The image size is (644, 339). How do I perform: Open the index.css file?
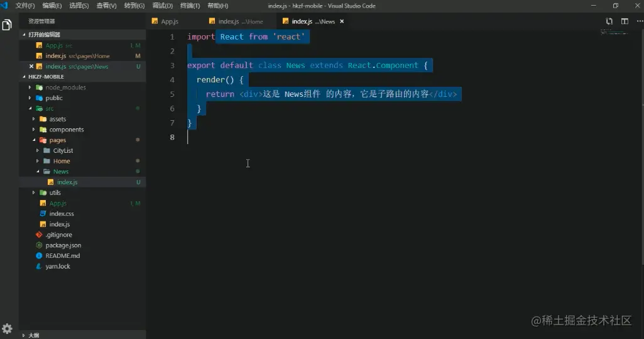click(x=82, y=214)
